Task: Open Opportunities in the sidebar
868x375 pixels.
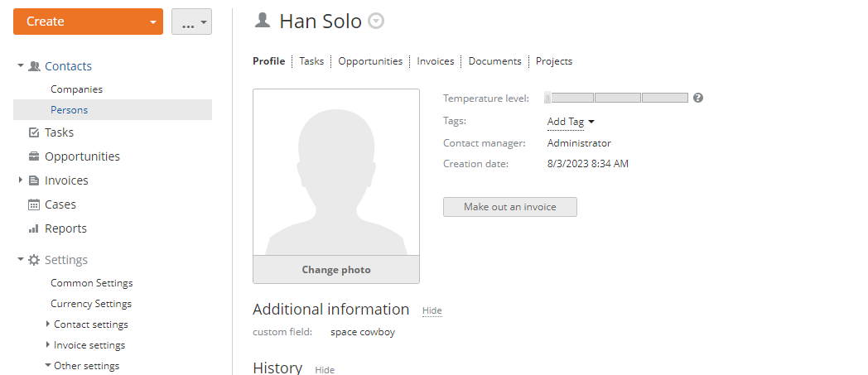Action: pos(83,156)
